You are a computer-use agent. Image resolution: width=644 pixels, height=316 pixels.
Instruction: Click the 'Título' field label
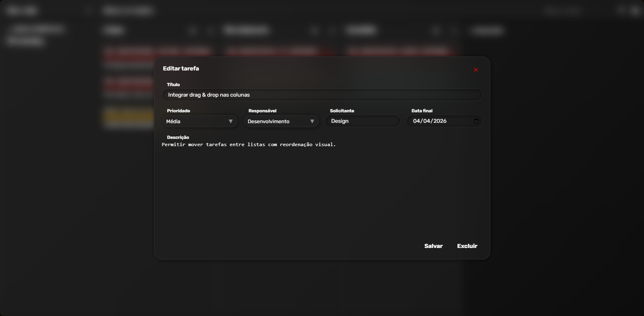click(x=173, y=85)
